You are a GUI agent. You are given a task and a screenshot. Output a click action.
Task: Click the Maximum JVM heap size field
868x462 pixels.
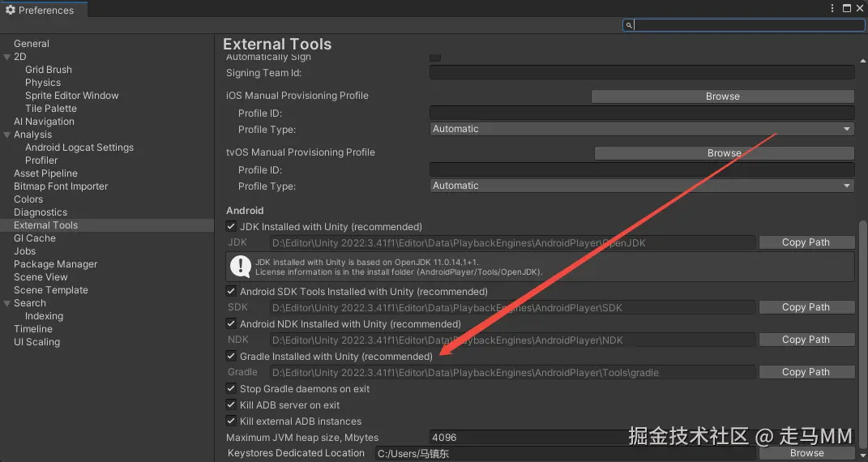coord(519,437)
